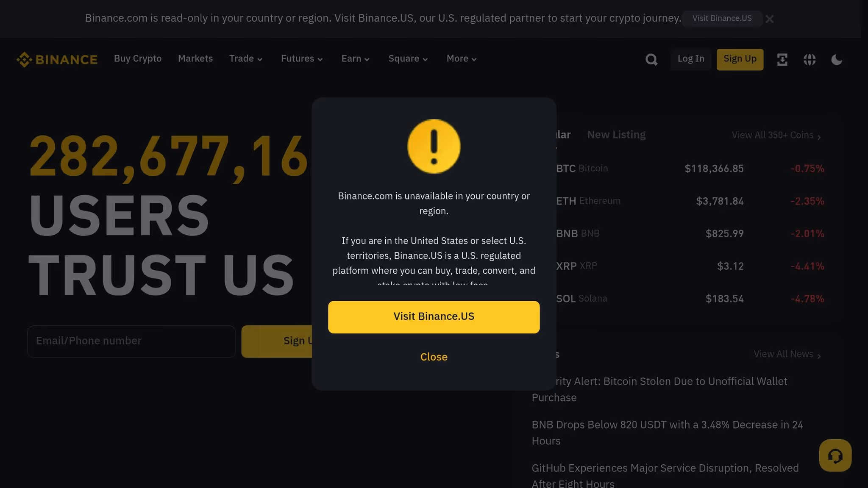This screenshot has height=488, width=868.
Task: Open the search magnifier icon
Action: coord(651,59)
